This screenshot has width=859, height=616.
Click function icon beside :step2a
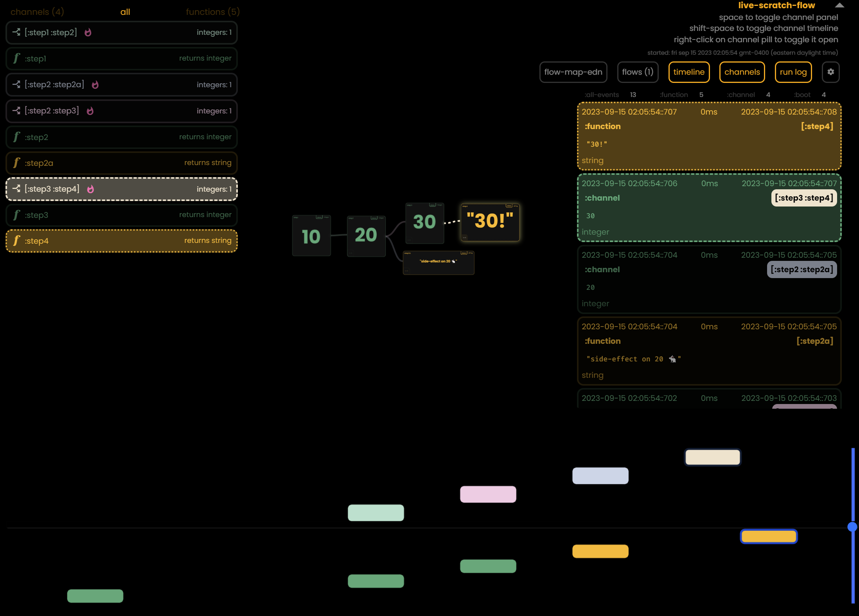[16, 163]
